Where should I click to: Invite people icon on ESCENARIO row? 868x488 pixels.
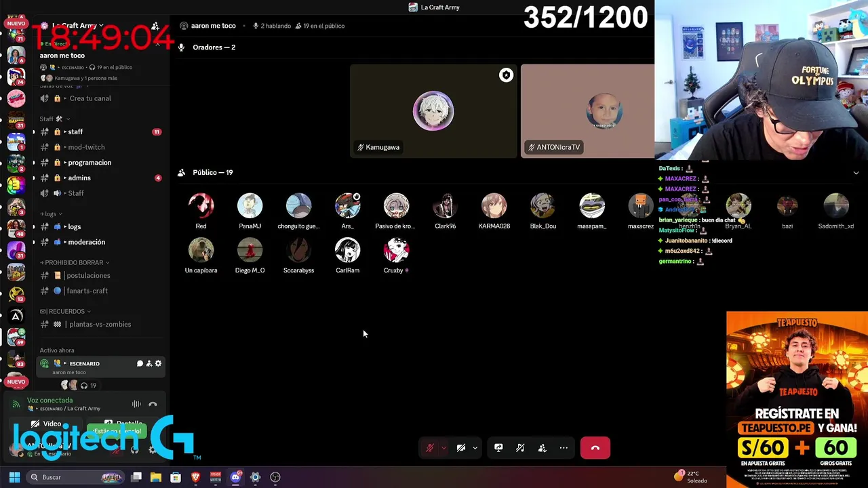pyautogui.click(x=149, y=363)
